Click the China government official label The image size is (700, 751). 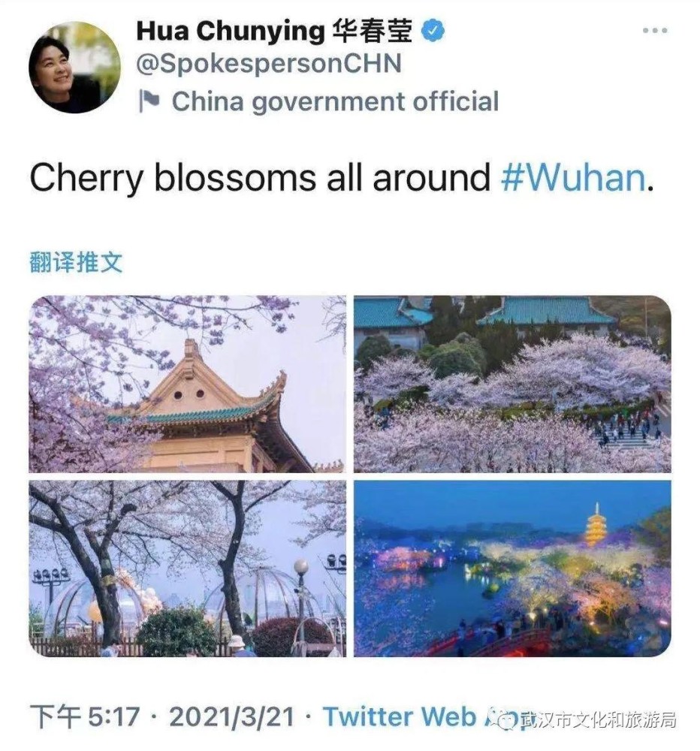(x=335, y=101)
